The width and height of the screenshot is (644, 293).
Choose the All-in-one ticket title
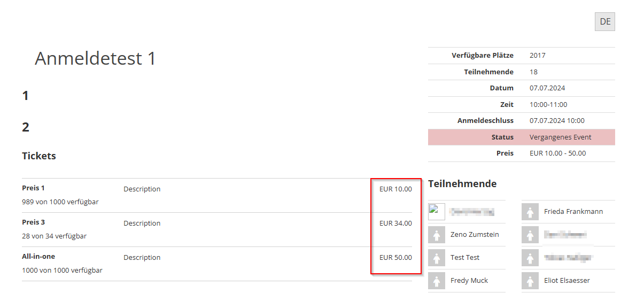(x=38, y=257)
